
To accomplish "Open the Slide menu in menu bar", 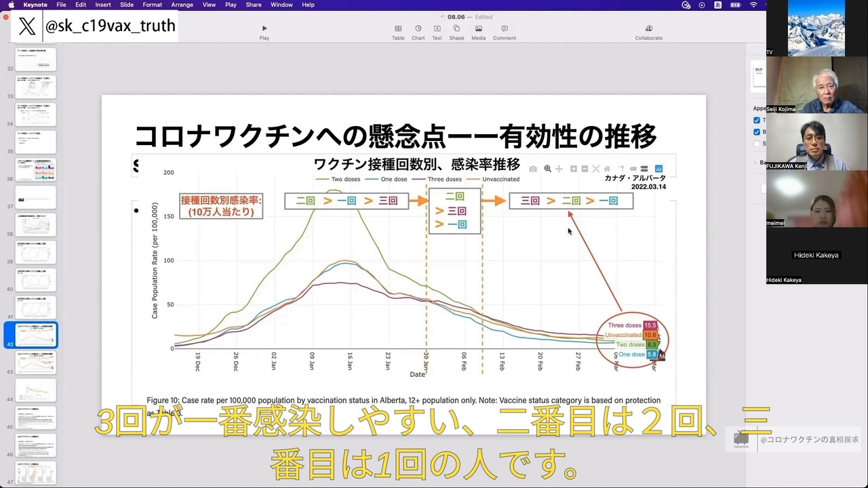I will [127, 5].
